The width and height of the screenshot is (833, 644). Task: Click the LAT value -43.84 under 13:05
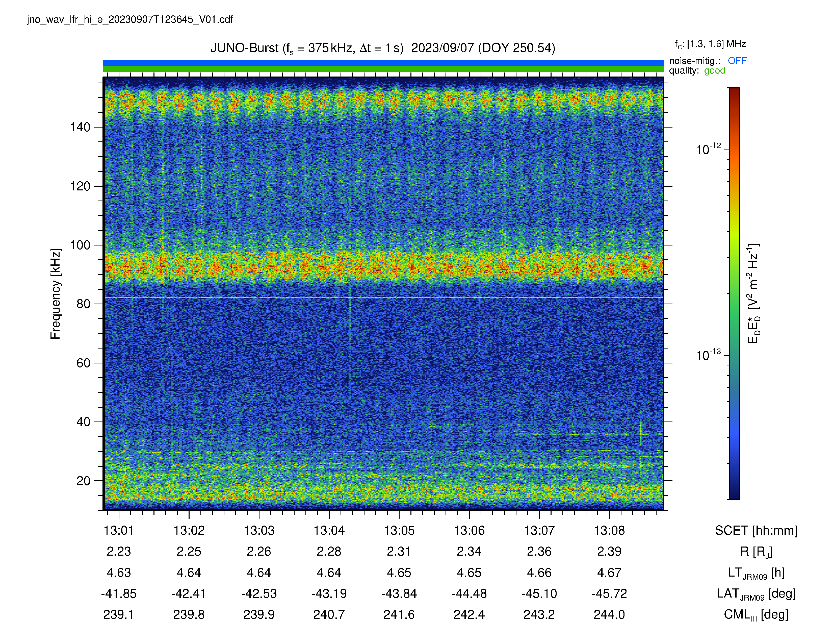coord(399,594)
